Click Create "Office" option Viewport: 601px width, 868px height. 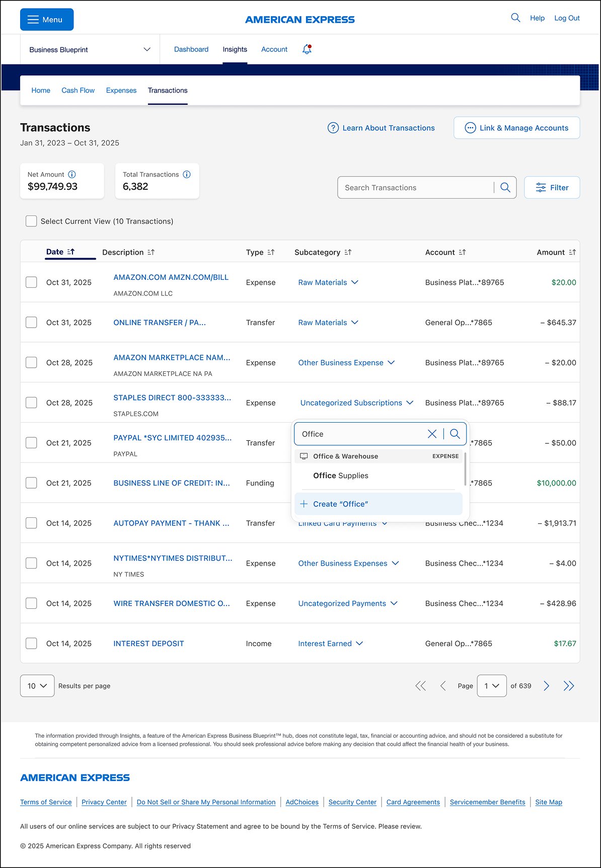tap(379, 504)
